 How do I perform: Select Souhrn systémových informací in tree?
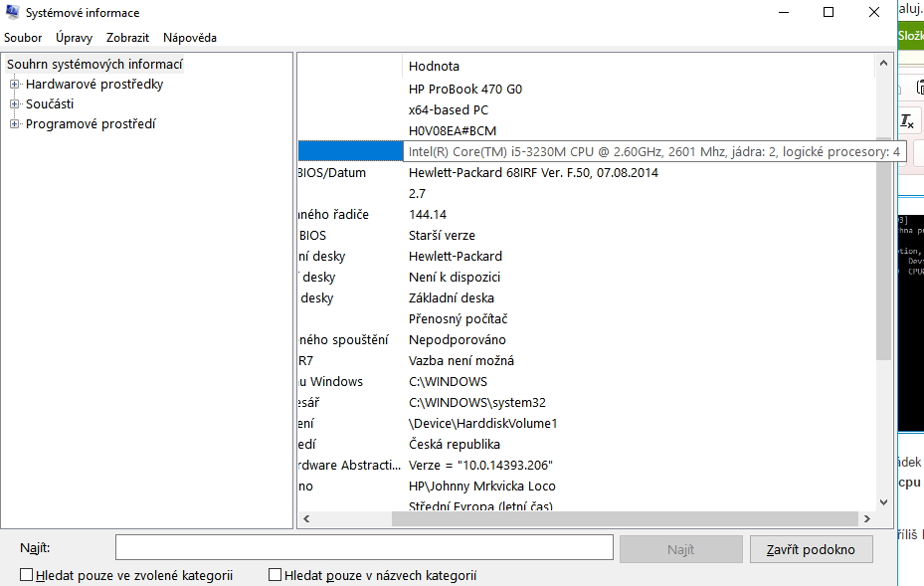tap(94, 64)
